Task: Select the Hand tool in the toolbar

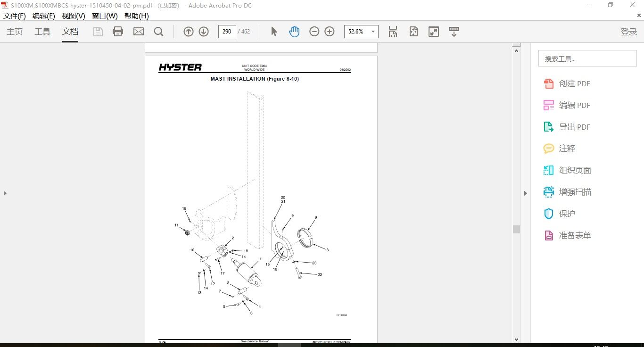Action: pyautogui.click(x=294, y=31)
